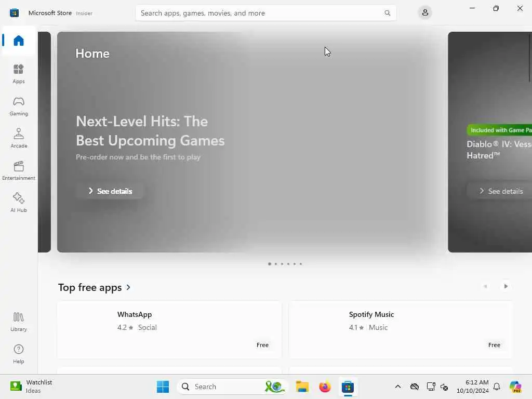Open the clock showing 6:12 AM
This screenshot has height=399, width=532.
coord(473,387)
